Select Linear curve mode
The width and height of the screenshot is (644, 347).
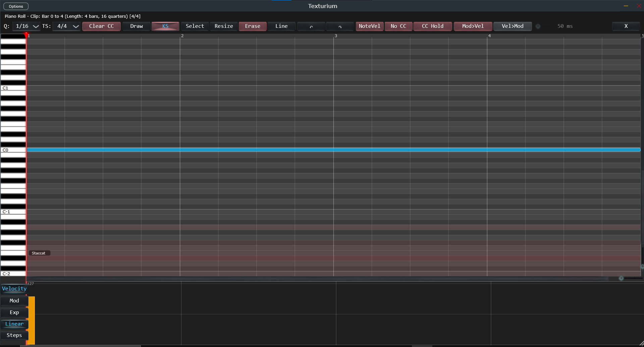(x=14, y=324)
